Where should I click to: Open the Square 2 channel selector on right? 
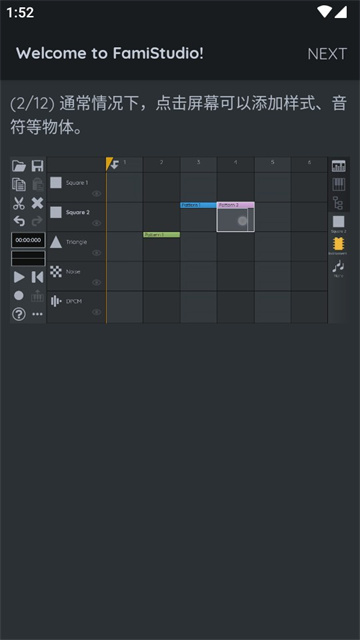click(338, 224)
